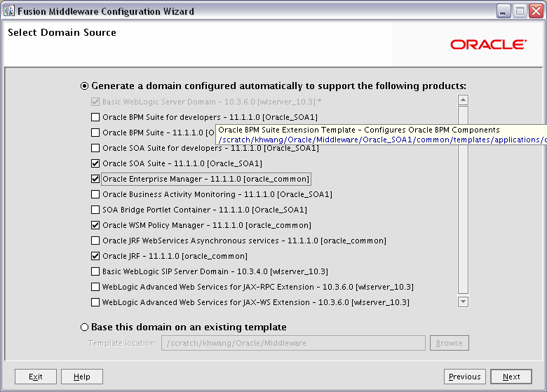Enable WebLogic Advanced Web Services JAX-WS Extension

point(95,302)
